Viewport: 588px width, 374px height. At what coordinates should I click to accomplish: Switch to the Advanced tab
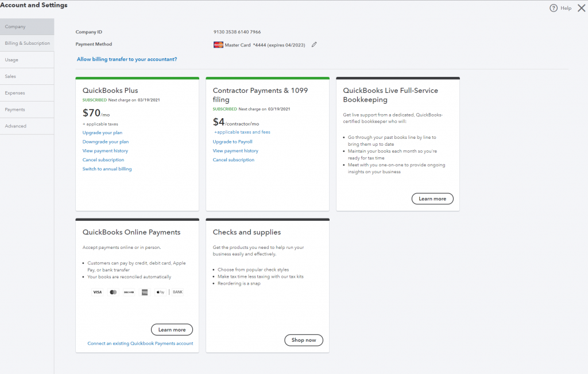pos(27,126)
